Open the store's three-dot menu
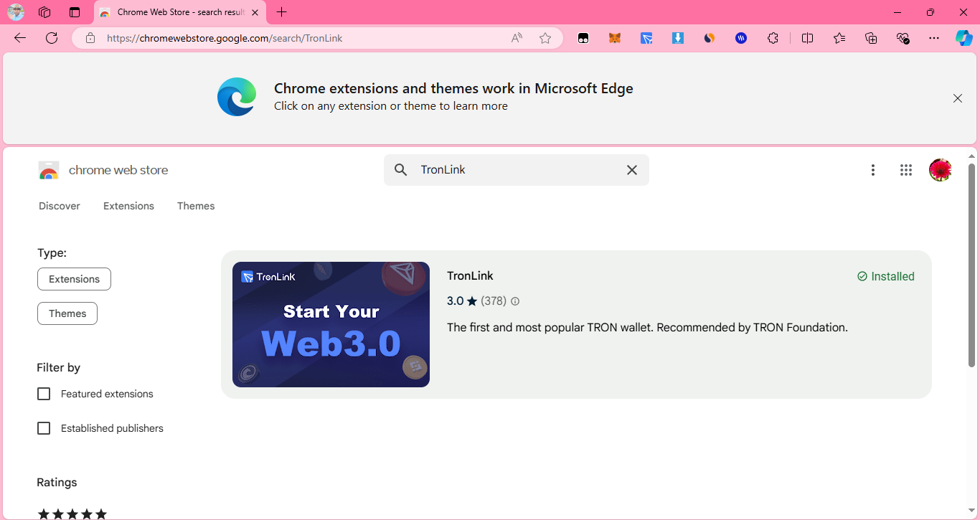Image resolution: width=980 pixels, height=520 pixels. pyautogui.click(x=873, y=170)
